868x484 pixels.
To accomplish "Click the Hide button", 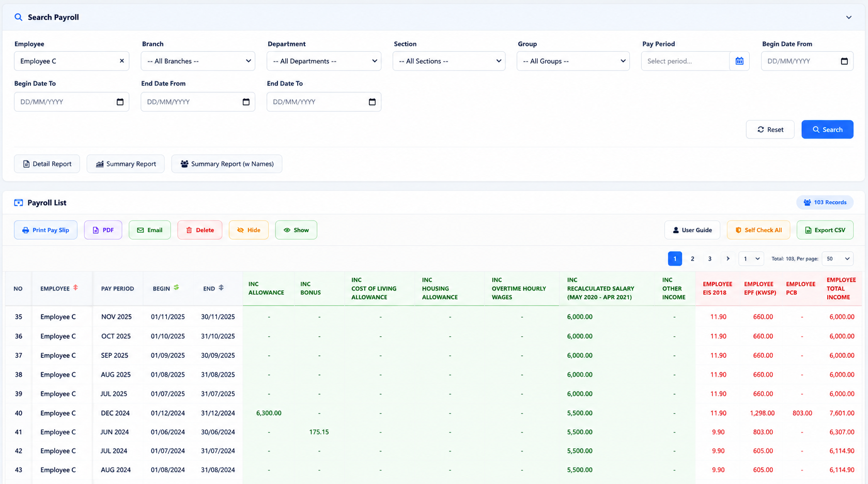I will 249,230.
